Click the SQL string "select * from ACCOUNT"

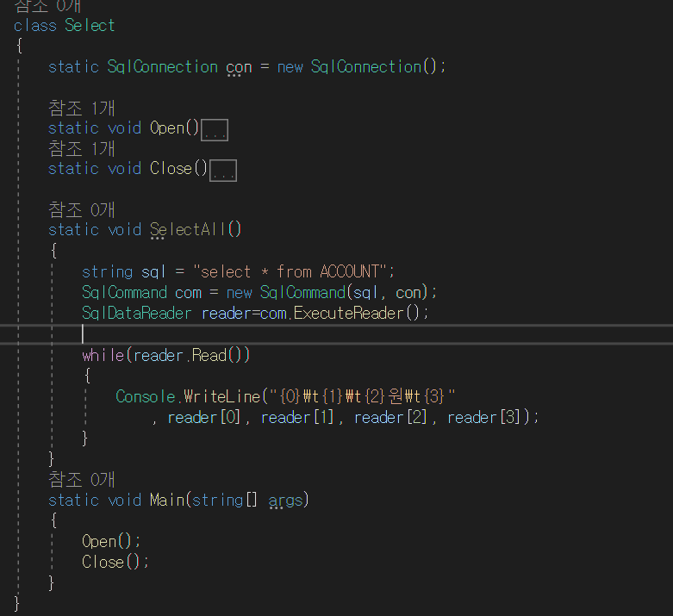290,271
